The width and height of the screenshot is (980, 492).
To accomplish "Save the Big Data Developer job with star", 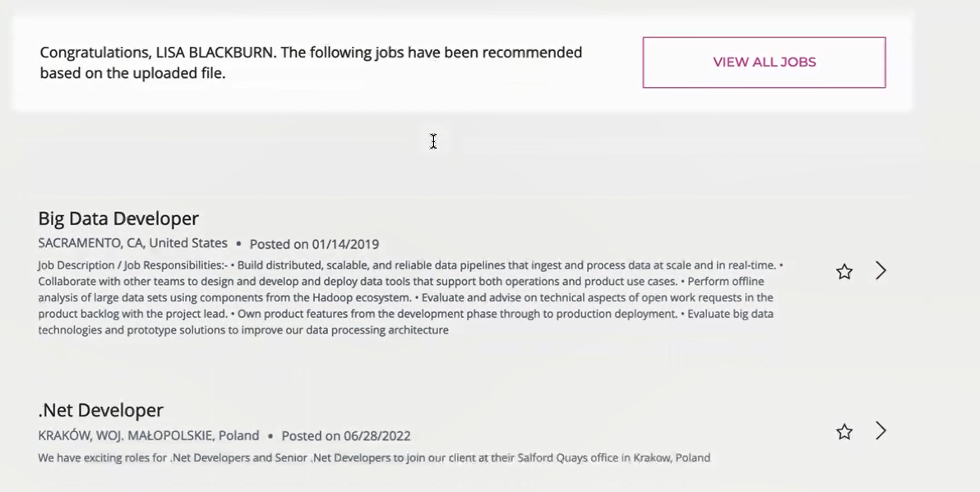I will coord(844,272).
